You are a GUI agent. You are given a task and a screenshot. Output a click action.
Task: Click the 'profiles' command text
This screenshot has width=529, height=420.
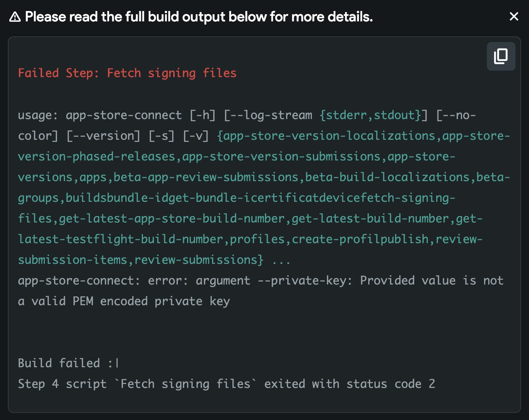pos(257,239)
